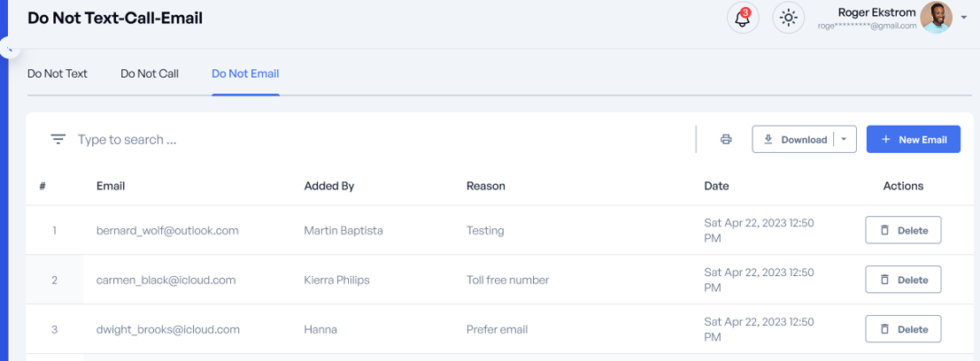Expand the user account dropdown arrow
Image resolution: width=980 pixels, height=361 pixels.
pos(963,17)
